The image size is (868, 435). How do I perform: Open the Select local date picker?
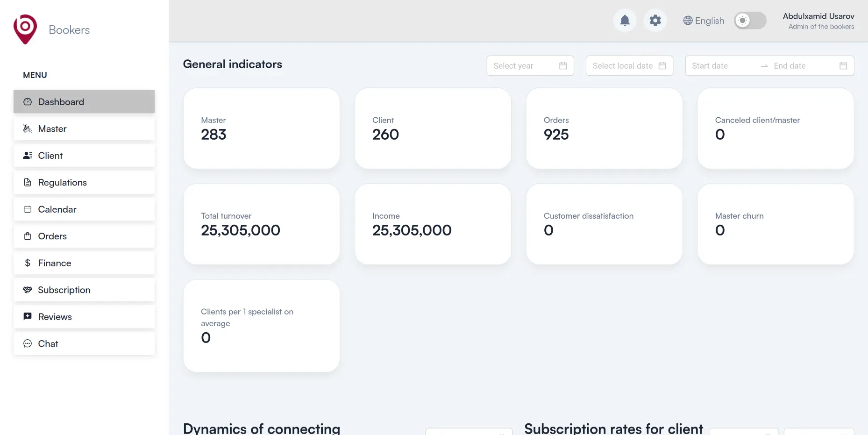pyautogui.click(x=622, y=66)
